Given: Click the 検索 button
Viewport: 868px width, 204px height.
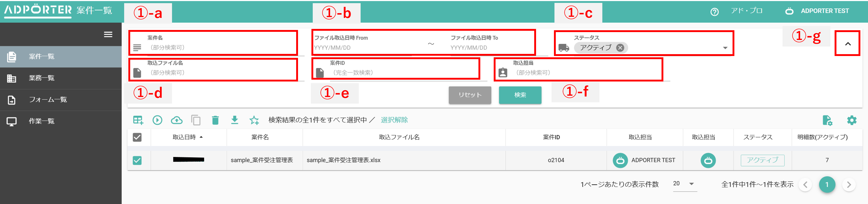Looking at the screenshot, I should 520,95.
